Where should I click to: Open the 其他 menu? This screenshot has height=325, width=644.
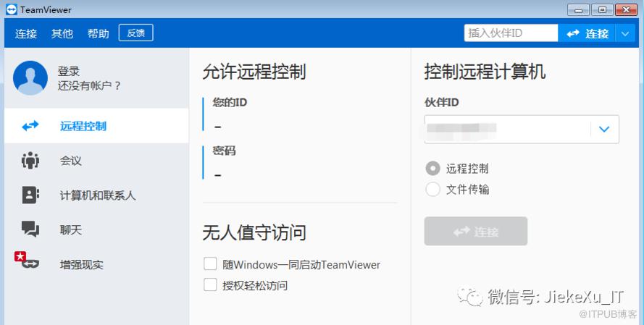(x=62, y=33)
